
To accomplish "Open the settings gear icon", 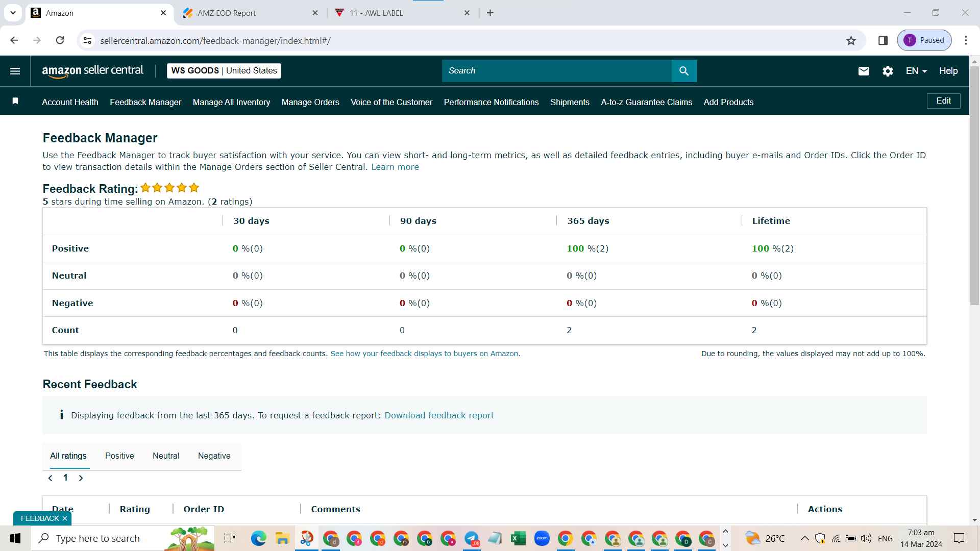I will coord(888,71).
